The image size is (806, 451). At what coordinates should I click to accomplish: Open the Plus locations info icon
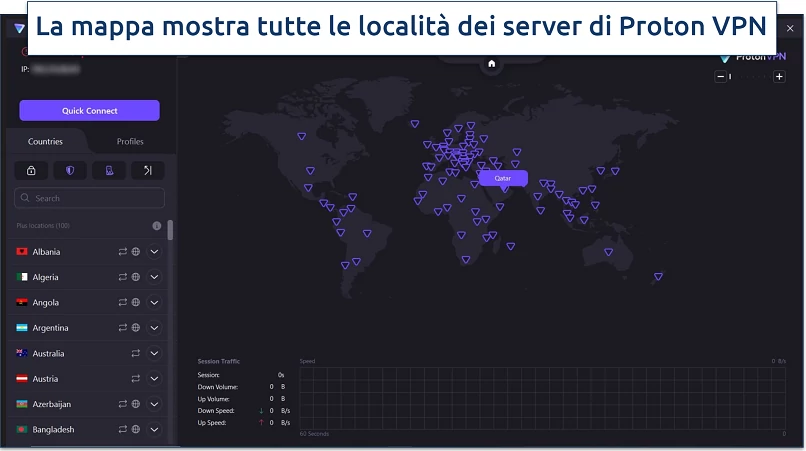tap(157, 226)
